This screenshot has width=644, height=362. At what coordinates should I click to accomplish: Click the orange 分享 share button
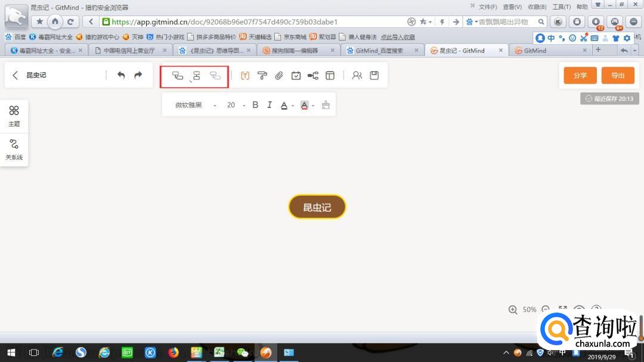click(580, 76)
